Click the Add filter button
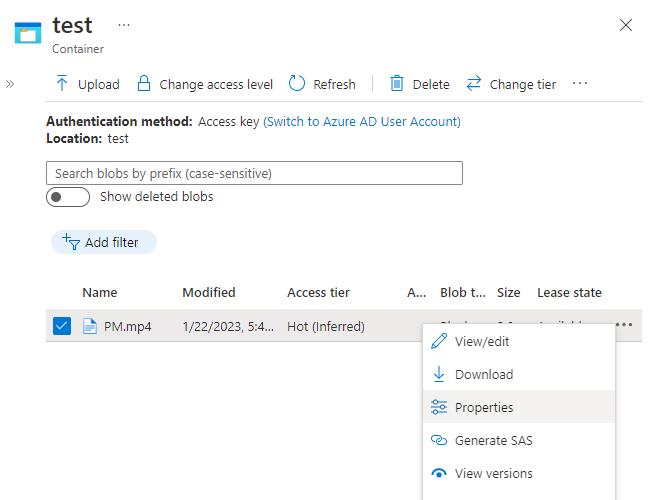656x500 pixels. (x=104, y=242)
